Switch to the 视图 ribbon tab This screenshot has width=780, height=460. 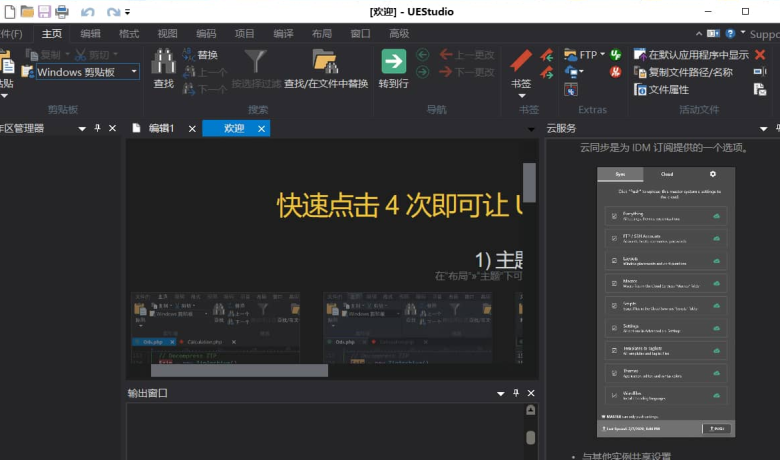(x=167, y=34)
